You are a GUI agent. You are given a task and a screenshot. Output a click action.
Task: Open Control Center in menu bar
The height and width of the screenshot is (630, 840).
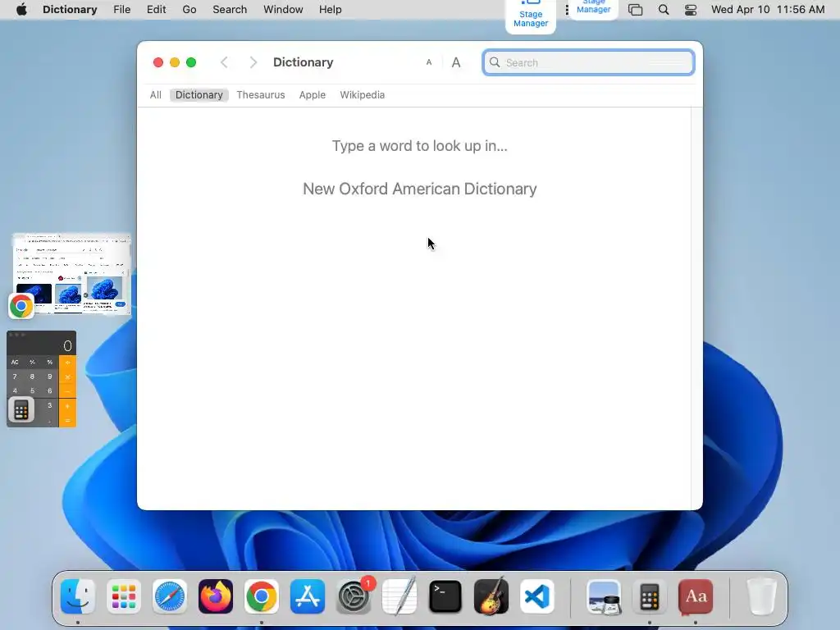tap(691, 10)
